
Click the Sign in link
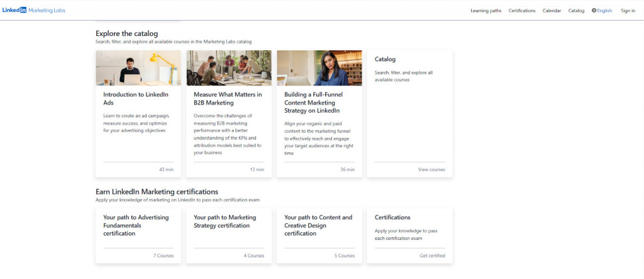tap(628, 11)
